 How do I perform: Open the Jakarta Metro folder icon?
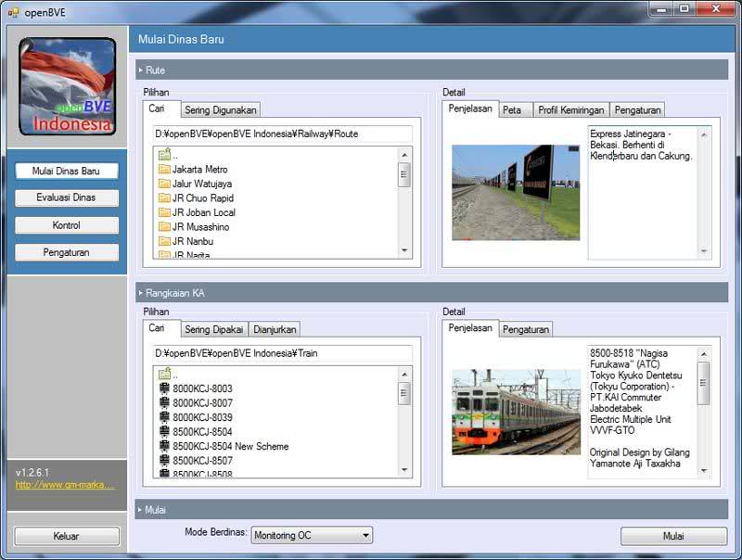click(164, 170)
